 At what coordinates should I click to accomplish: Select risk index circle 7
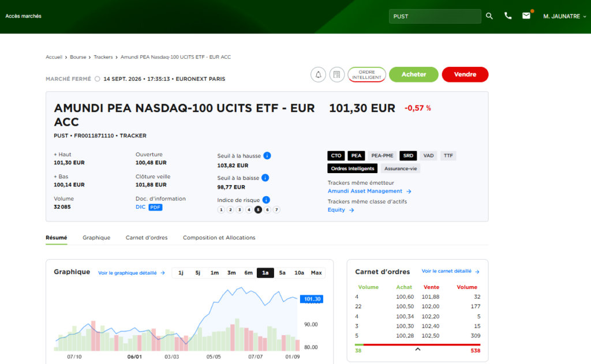click(x=276, y=210)
